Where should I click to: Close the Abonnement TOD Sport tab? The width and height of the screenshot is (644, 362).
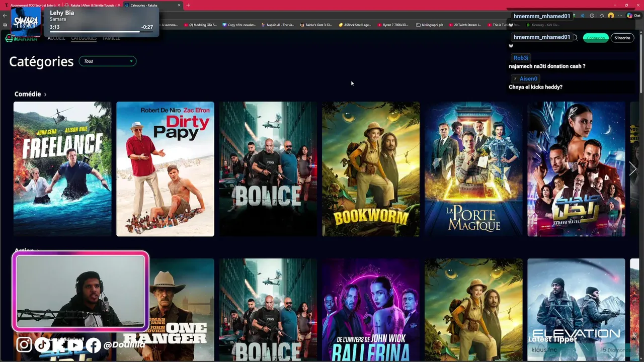click(58, 5)
